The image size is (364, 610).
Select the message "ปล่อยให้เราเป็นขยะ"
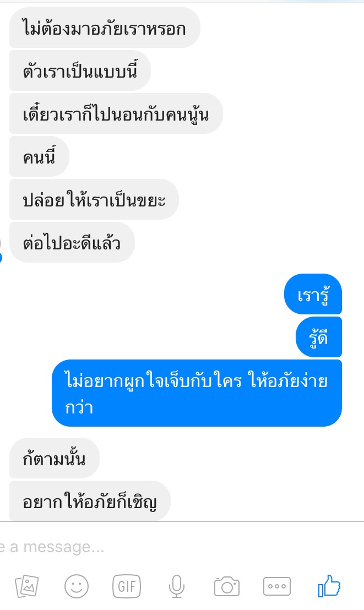point(94,199)
